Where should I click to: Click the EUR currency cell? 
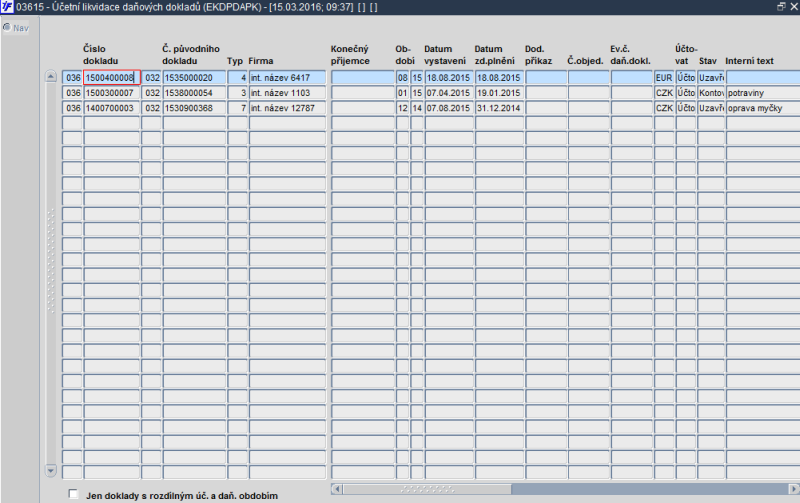pyautogui.click(x=664, y=78)
